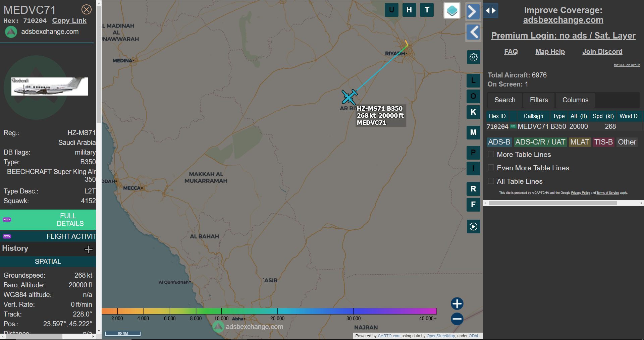Switch to the Search tab
This screenshot has width=644, height=340.
coord(505,100)
